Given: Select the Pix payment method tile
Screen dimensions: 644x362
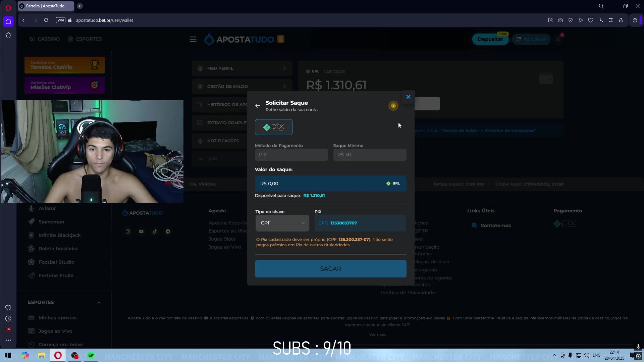Looking at the screenshot, I should pyautogui.click(x=273, y=127).
